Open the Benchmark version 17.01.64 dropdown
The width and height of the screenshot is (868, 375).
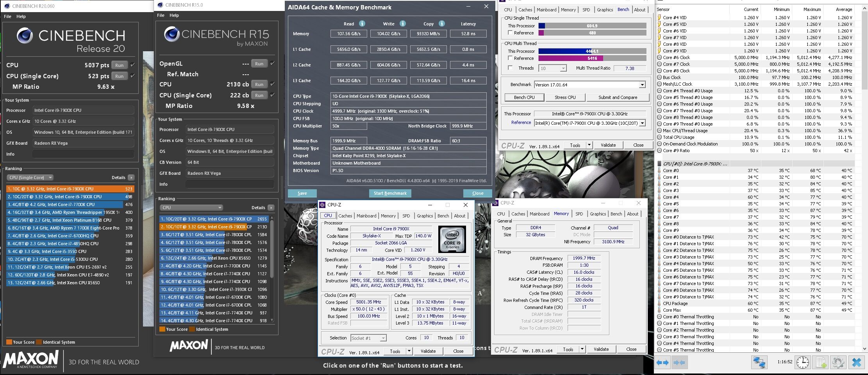pos(642,85)
